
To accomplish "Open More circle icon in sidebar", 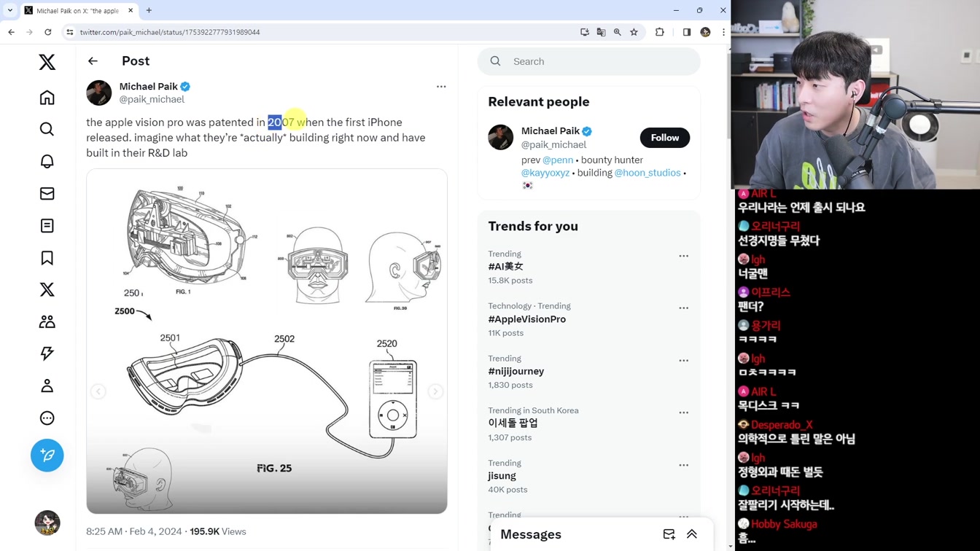I will (47, 418).
